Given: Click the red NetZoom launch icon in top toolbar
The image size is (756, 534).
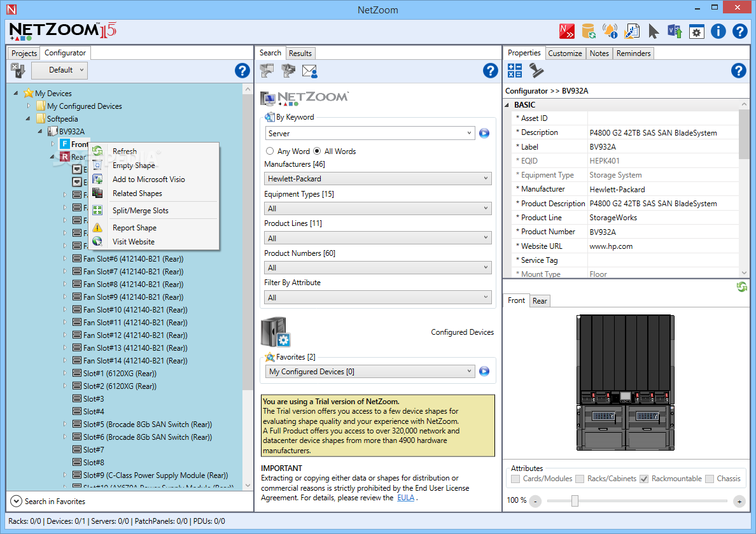Looking at the screenshot, I should coord(566,31).
